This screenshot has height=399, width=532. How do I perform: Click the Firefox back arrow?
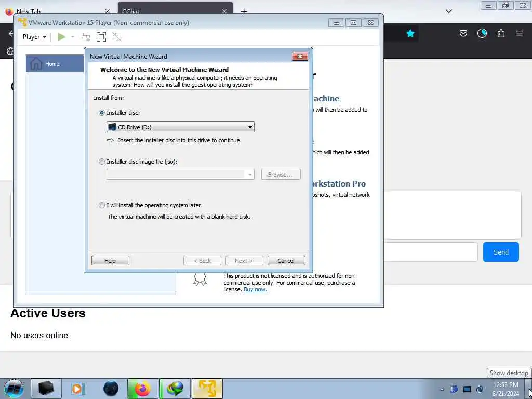click(x=11, y=33)
